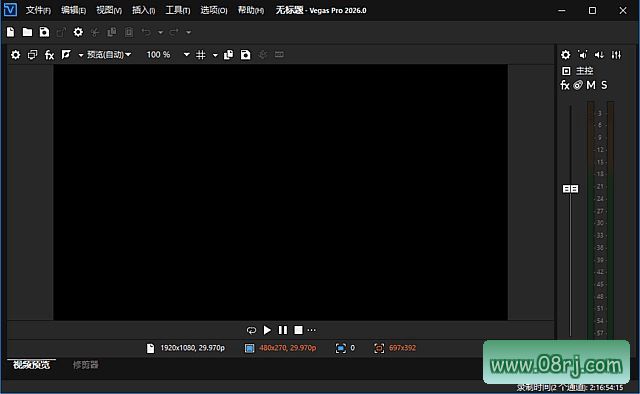The width and height of the screenshot is (640, 394).
Task: Click the Paste clipboard icon
Action: pos(129,32)
